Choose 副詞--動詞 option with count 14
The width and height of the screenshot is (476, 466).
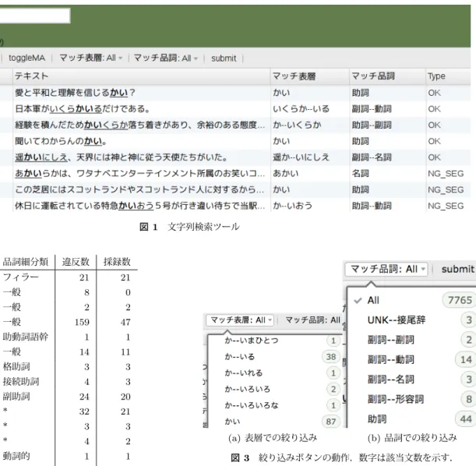click(x=412, y=359)
